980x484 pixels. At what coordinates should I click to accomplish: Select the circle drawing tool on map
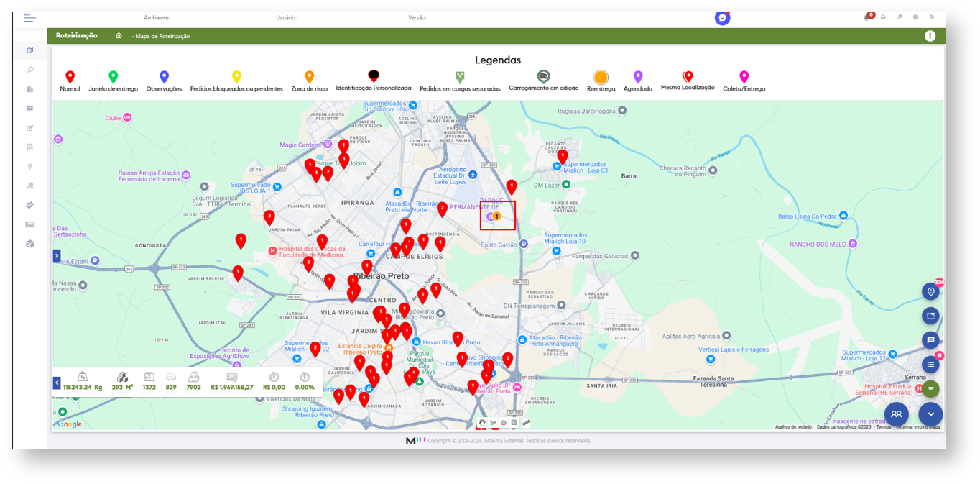[503, 423]
